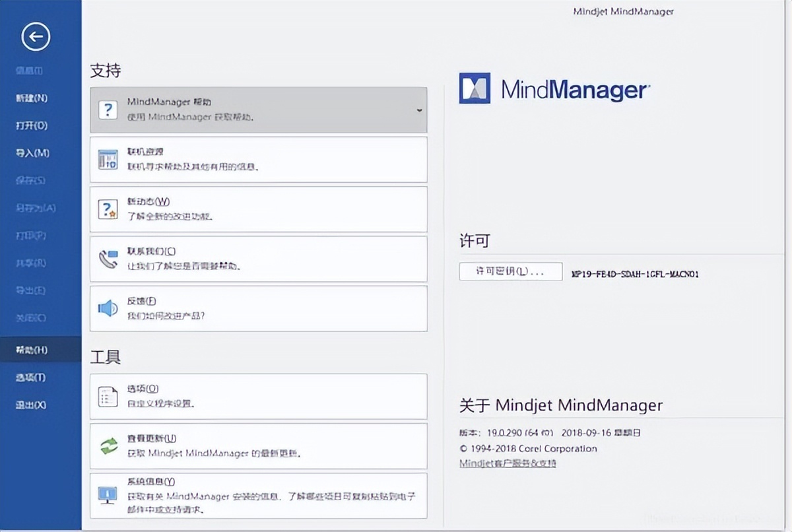The height and width of the screenshot is (532, 792).
Task: Select 导入(M) in the left sidebar
Action: 32,153
